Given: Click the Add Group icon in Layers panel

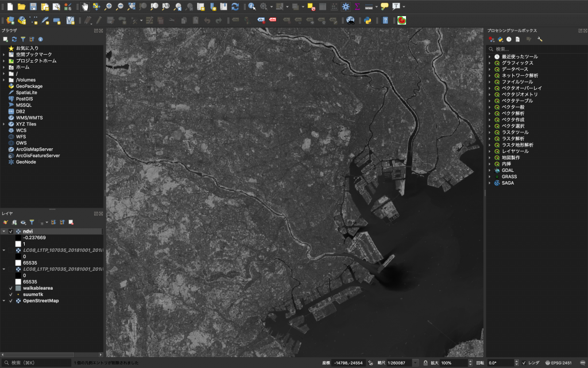Looking at the screenshot, I should pyautogui.click(x=14, y=223).
